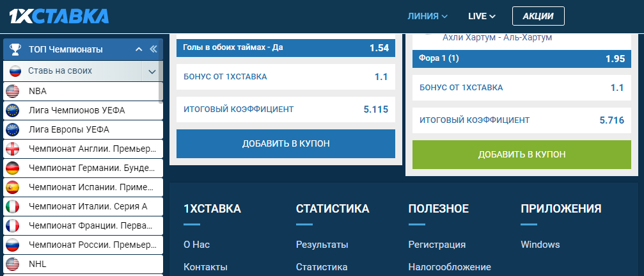Click the Spain flag icon
Screen dimensions: 644x276
[x=13, y=187]
